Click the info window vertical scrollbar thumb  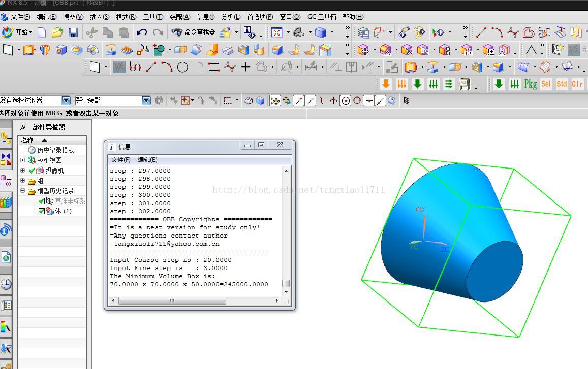click(x=286, y=283)
